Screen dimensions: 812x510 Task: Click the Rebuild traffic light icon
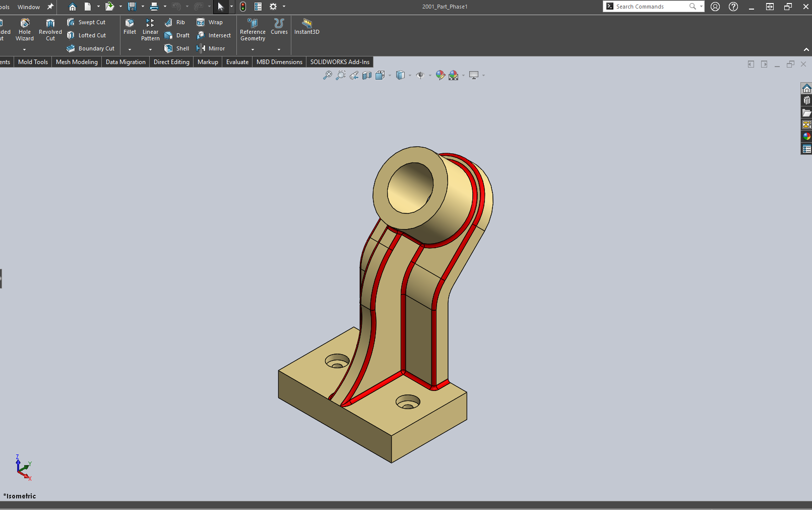(x=243, y=7)
